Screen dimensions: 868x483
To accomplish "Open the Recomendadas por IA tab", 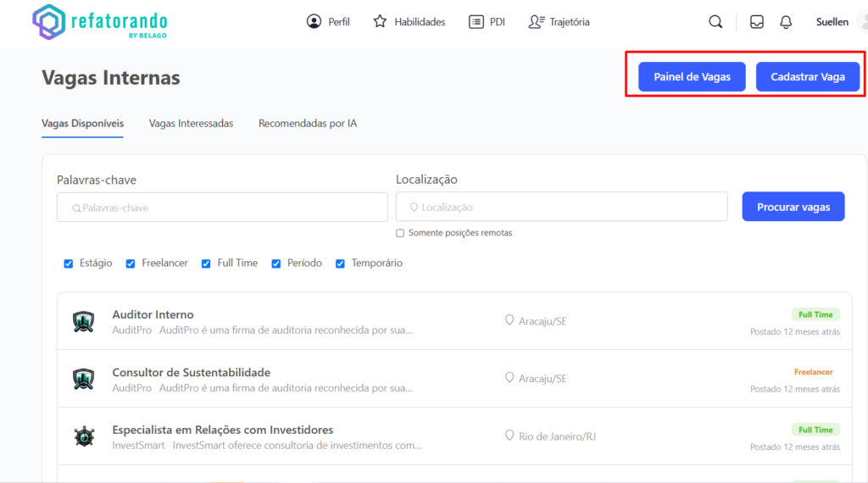I will (x=308, y=123).
